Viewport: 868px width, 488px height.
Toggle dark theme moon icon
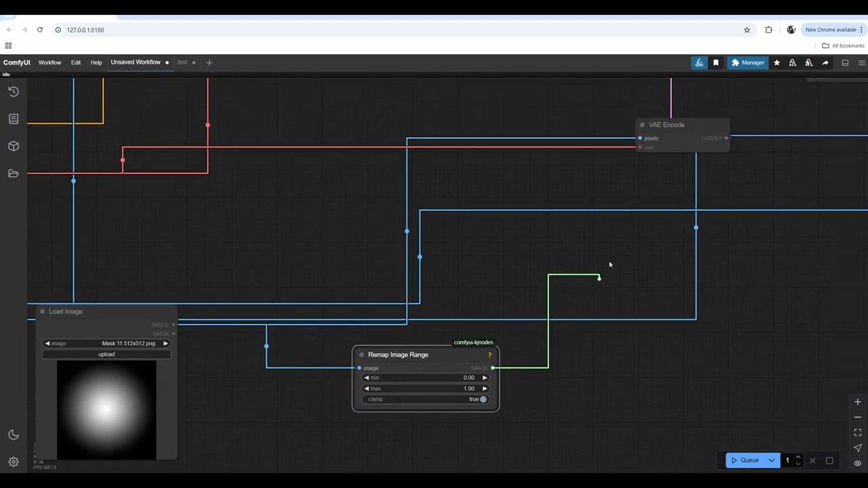(14, 435)
